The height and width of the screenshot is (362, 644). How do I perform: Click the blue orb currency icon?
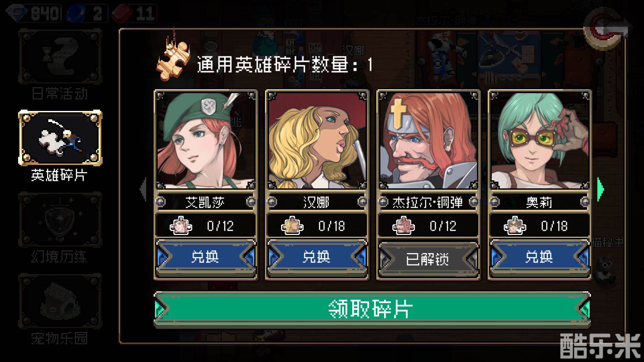click(x=77, y=14)
